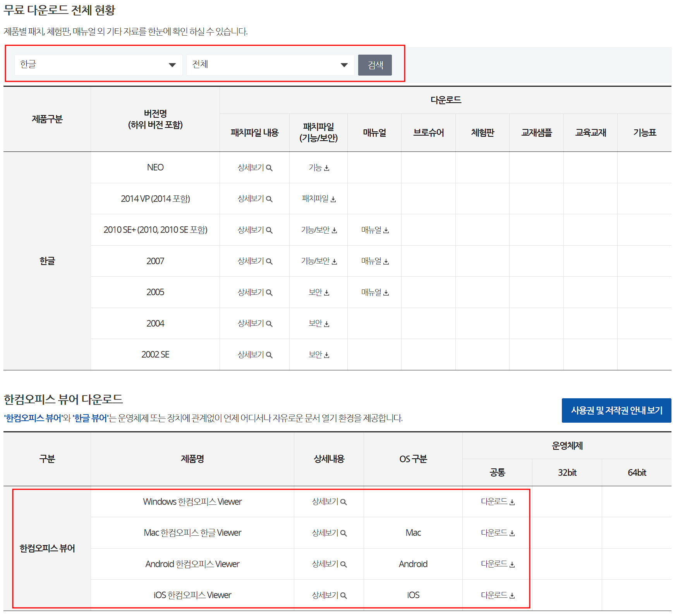
Task: Open 상세보기 for Android 한컴오피스 Viewer
Action: click(x=329, y=564)
